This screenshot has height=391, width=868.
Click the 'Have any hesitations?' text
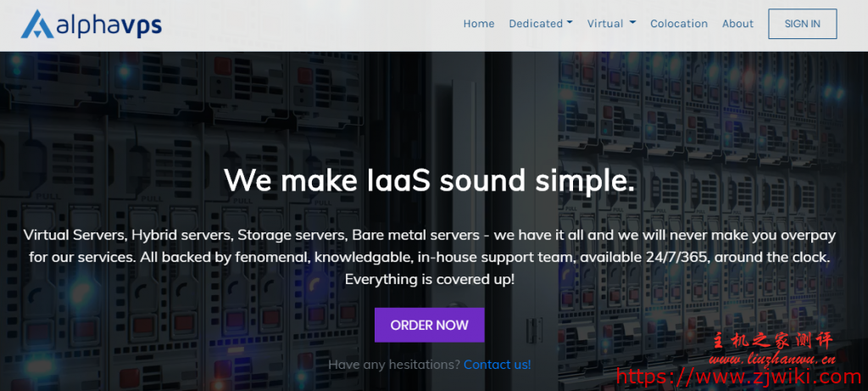click(394, 365)
